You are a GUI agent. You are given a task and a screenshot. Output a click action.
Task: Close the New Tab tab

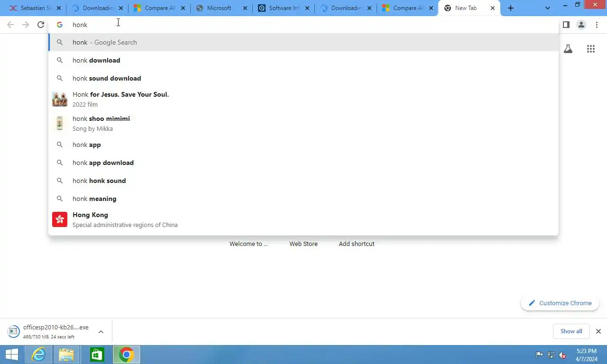click(x=492, y=8)
